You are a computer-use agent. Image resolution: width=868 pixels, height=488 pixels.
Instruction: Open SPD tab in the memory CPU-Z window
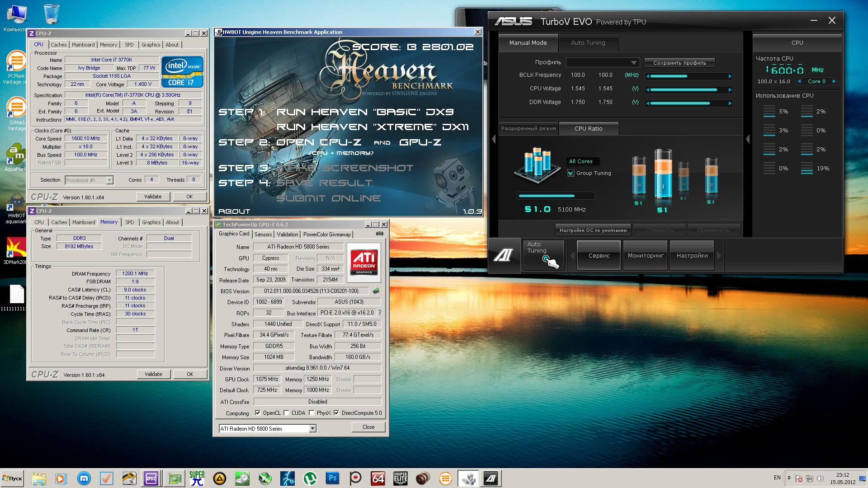click(130, 222)
